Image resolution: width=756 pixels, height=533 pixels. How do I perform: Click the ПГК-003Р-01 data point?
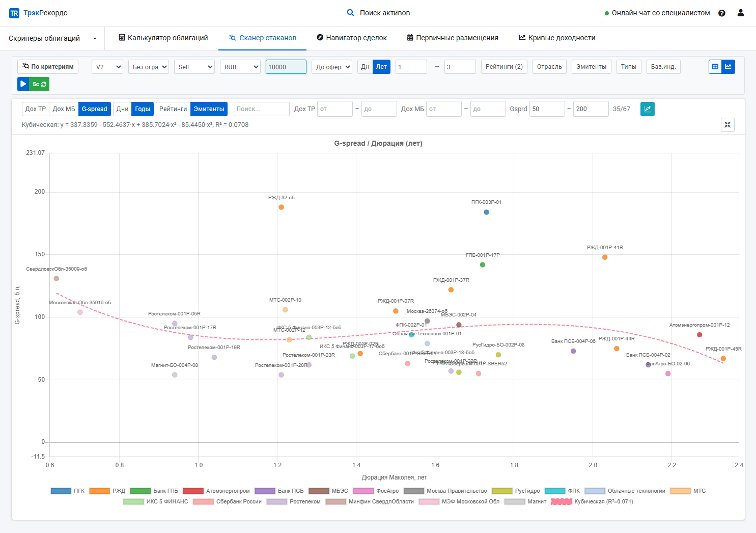click(x=486, y=212)
